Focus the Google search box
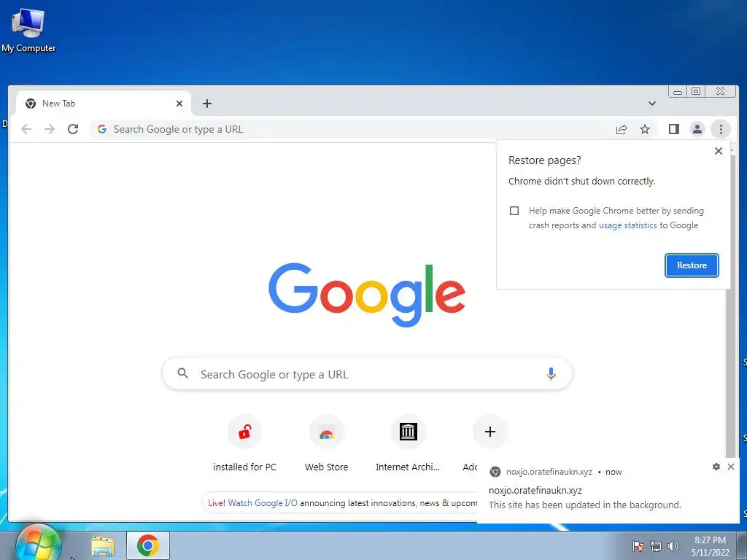Screen dimensions: 747x560 coord(367,374)
